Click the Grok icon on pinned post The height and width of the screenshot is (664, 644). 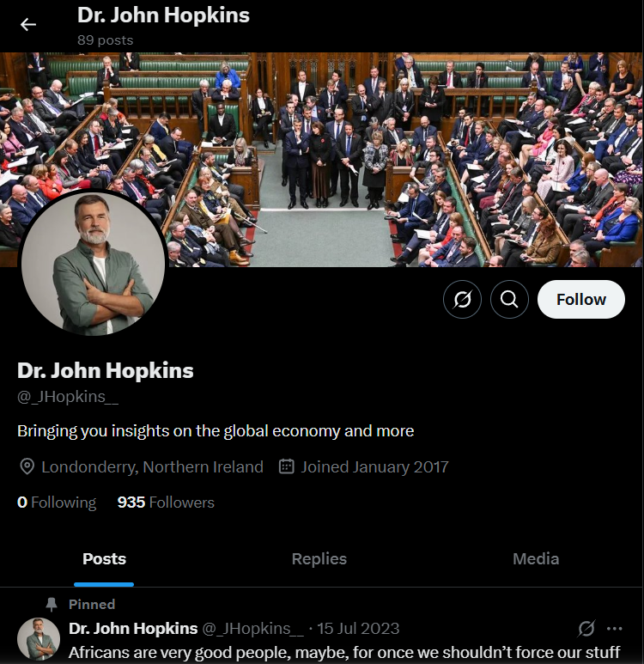pyautogui.click(x=586, y=629)
